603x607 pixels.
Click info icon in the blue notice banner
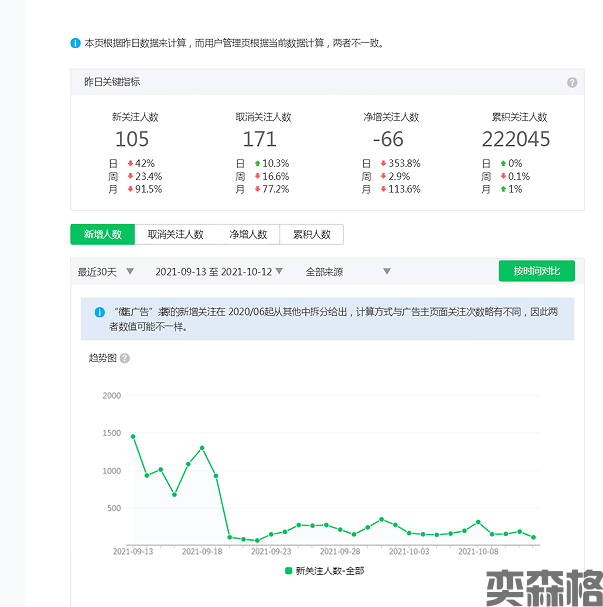point(99,312)
